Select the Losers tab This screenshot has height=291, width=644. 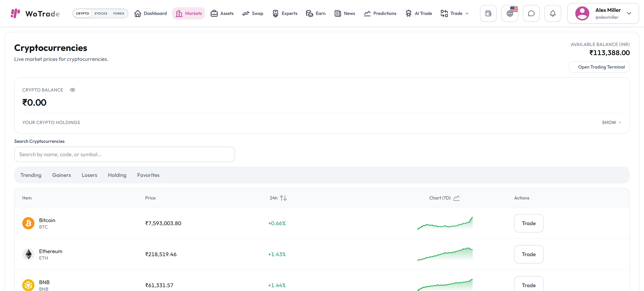coord(89,175)
